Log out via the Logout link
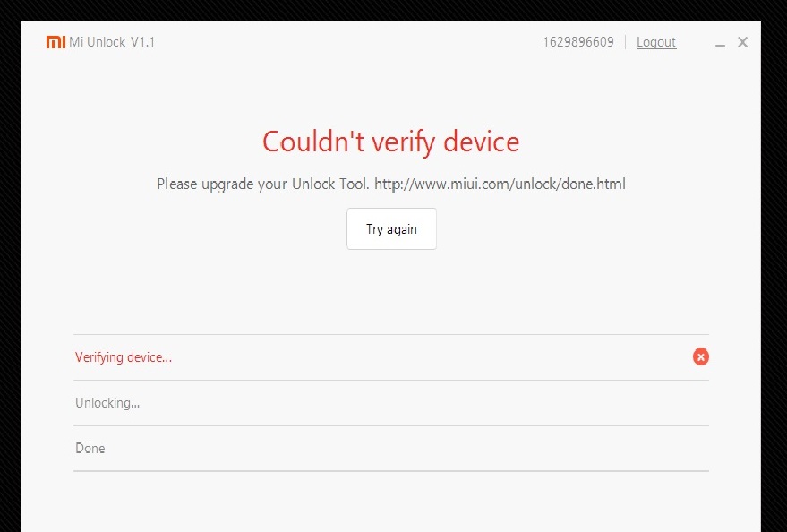787x532 pixels. (656, 42)
